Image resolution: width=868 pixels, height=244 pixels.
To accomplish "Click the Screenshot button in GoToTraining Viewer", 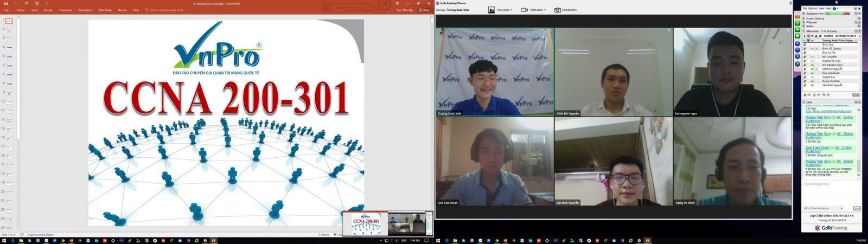I will [566, 10].
